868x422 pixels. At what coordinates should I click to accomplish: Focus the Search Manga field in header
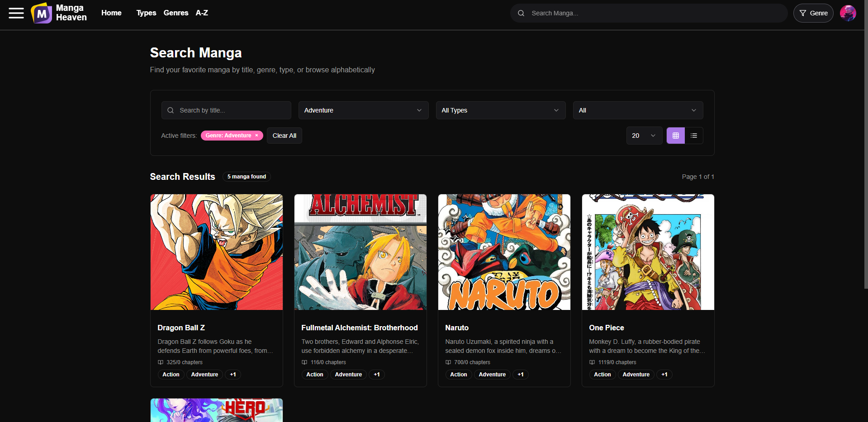tap(649, 13)
